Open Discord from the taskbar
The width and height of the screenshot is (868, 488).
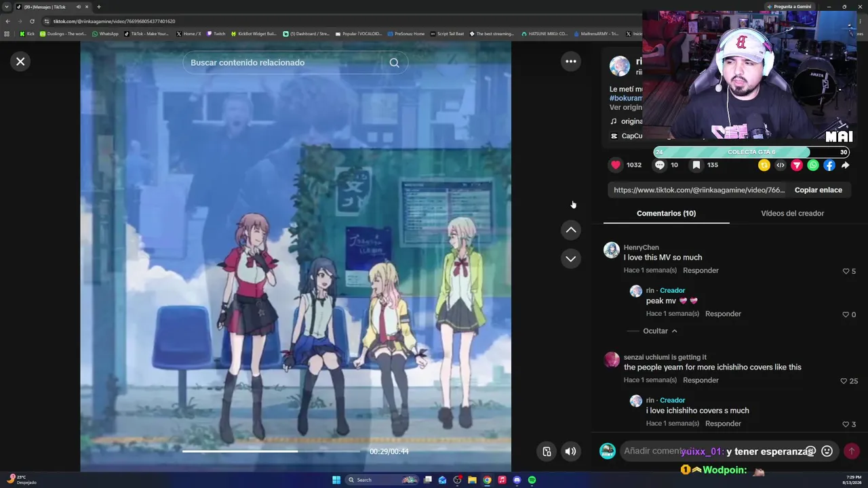[517, 480]
